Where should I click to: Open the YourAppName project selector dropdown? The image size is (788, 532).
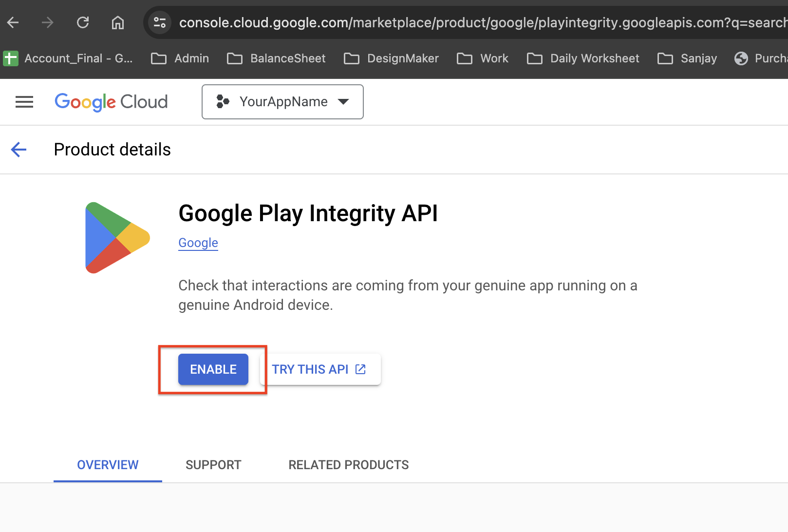(x=282, y=102)
